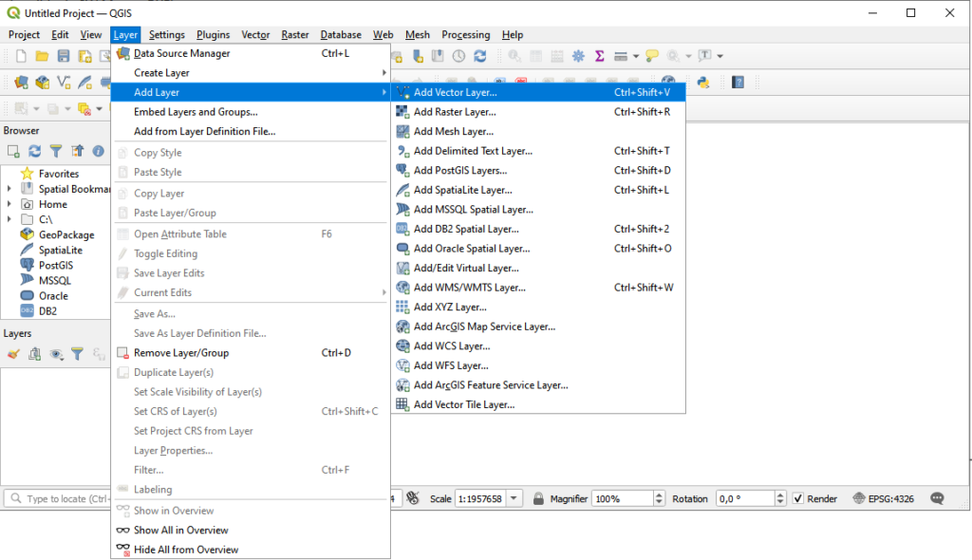
Task: Click Add from Layer Definition File entry
Action: [251, 131]
